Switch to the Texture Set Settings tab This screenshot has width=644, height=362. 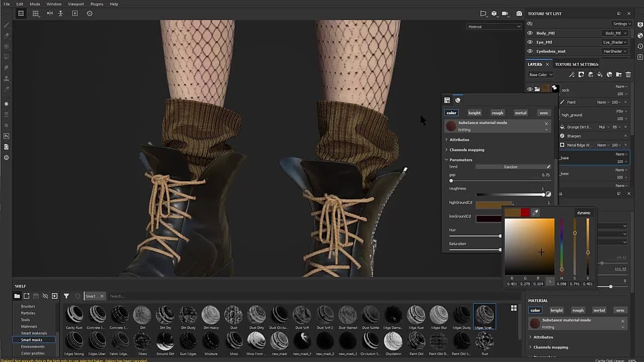pyautogui.click(x=577, y=64)
